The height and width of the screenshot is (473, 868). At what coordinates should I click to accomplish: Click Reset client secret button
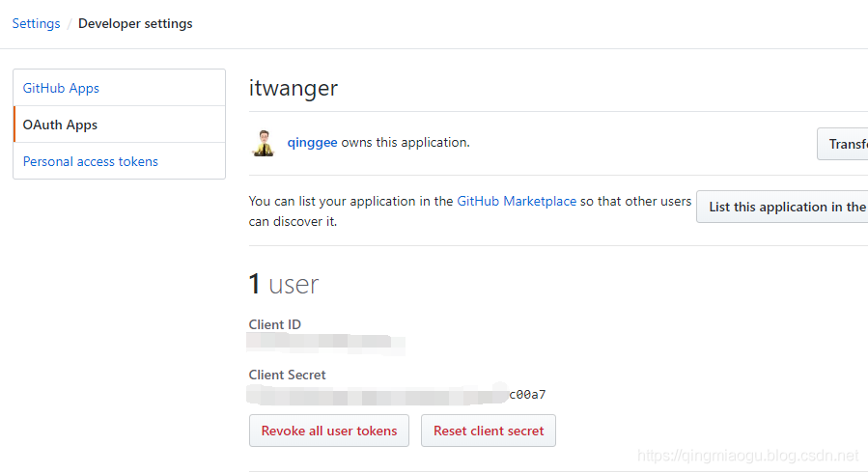489,431
